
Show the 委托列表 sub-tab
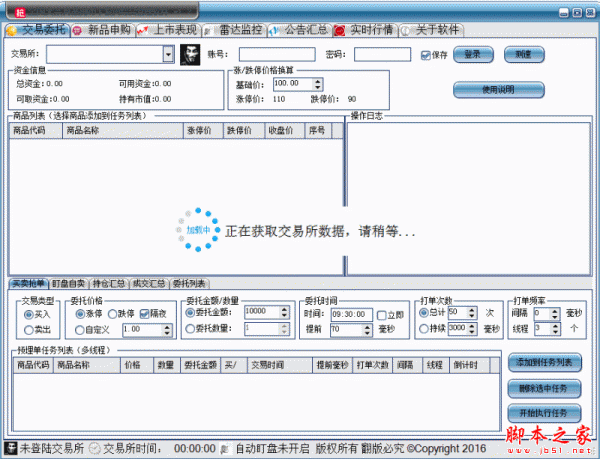189,283
